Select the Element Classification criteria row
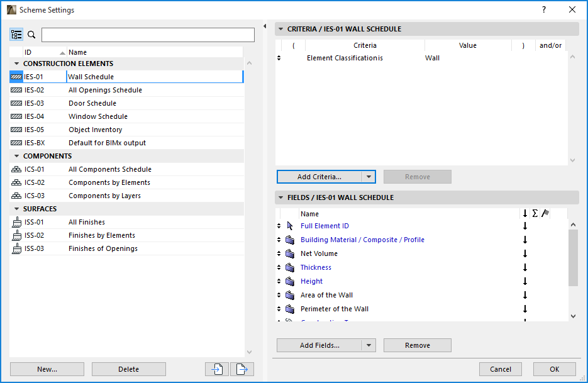This screenshot has height=383, width=588. 422,58
